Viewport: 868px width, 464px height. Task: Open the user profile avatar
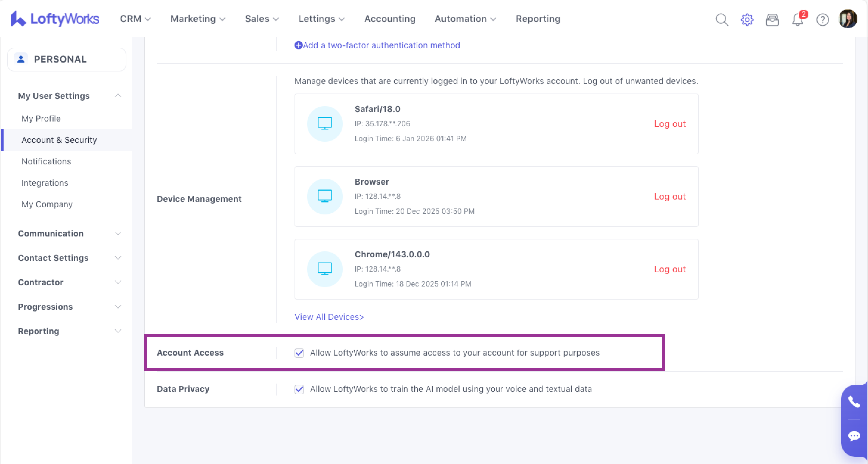[847, 19]
